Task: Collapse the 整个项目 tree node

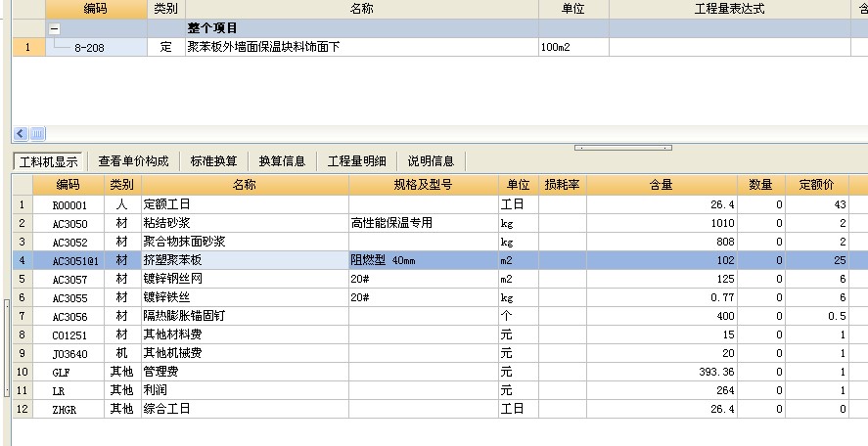Action: pyautogui.click(x=54, y=28)
